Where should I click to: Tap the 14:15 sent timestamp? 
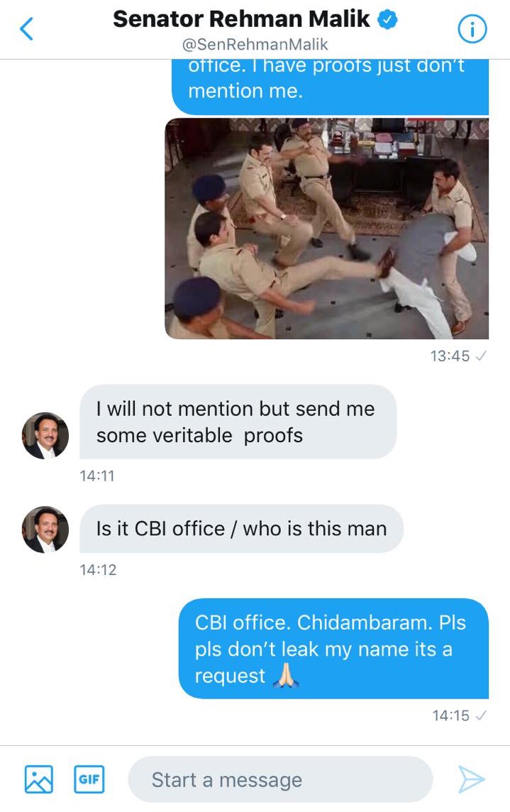point(450,715)
